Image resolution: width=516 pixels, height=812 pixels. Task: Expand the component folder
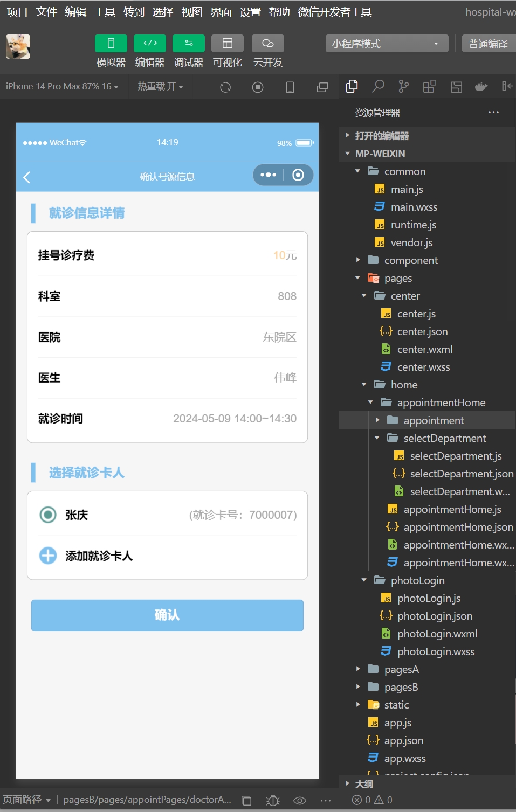427,260
